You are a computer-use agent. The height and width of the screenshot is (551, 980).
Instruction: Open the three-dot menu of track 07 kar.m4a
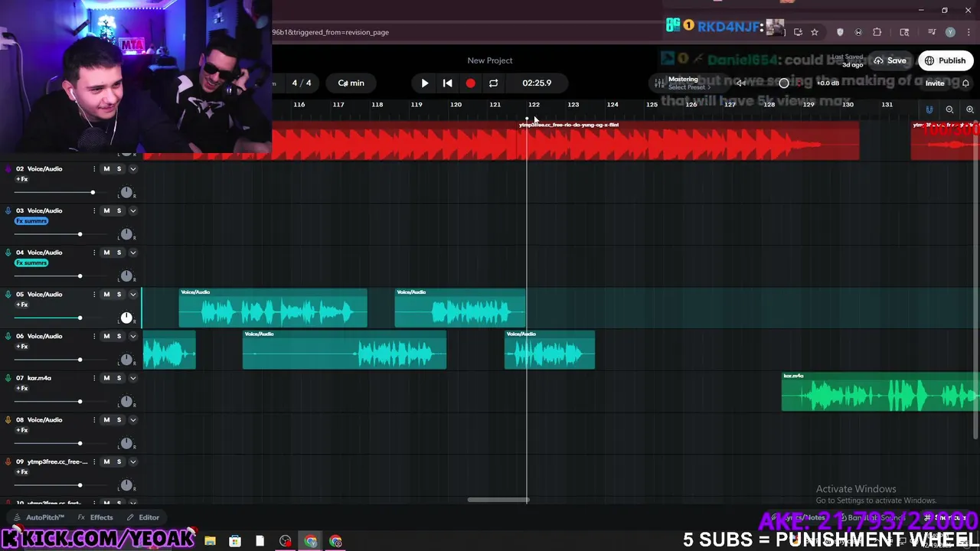94,378
